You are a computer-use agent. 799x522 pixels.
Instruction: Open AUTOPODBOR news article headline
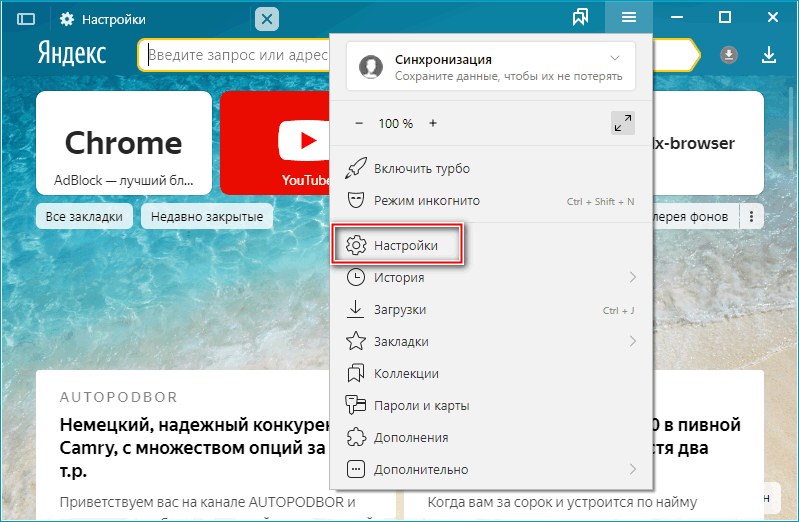tap(196, 448)
